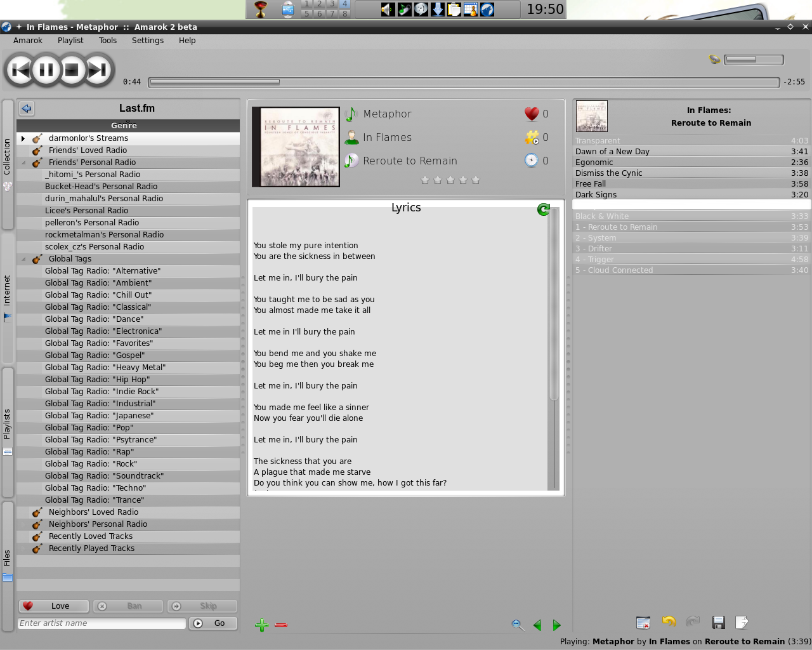Screen dimensions: 812x650
Task: Select Bucket-Head's Personal Radio
Action: [128, 187]
